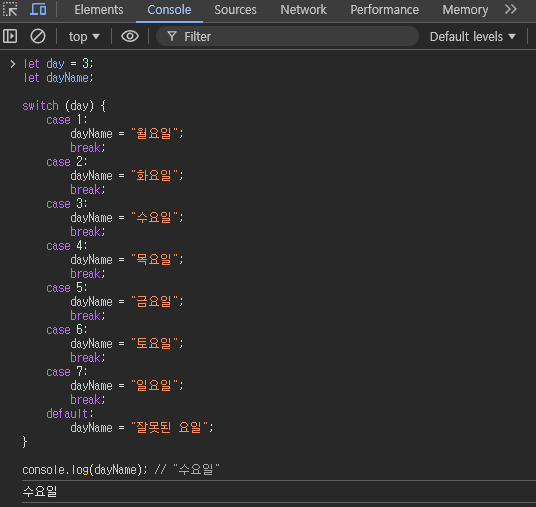Image resolution: width=536 pixels, height=507 pixels.
Task: Click the 'case 4:' line
Action: [67, 246]
